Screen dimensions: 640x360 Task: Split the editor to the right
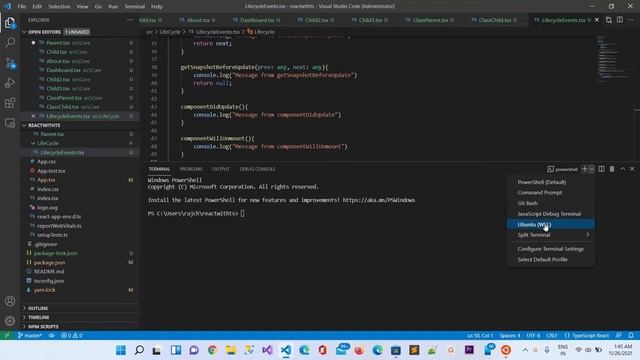click(x=620, y=20)
